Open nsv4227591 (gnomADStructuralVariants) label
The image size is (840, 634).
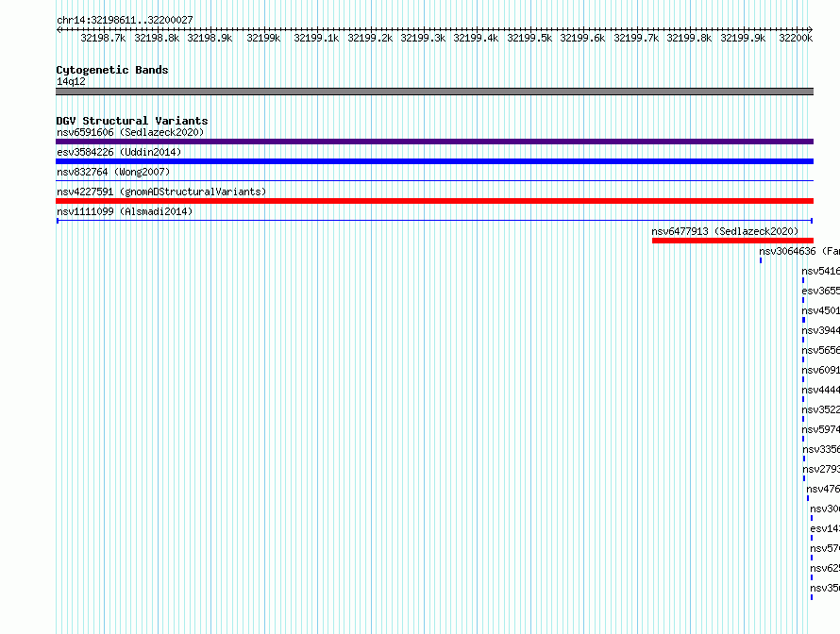161,192
